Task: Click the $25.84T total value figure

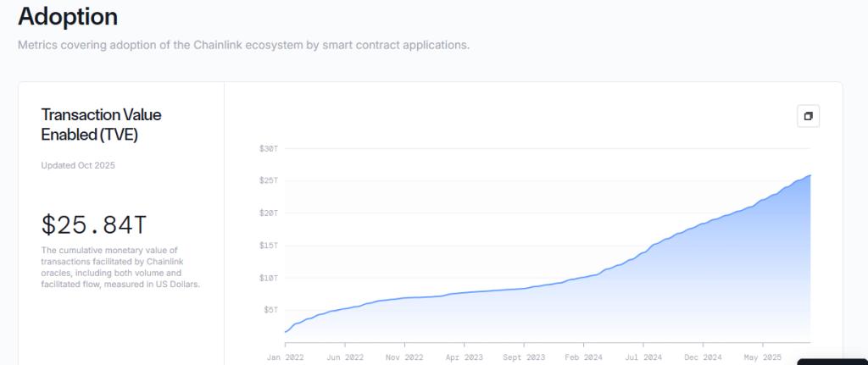Action: pos(94,224)
